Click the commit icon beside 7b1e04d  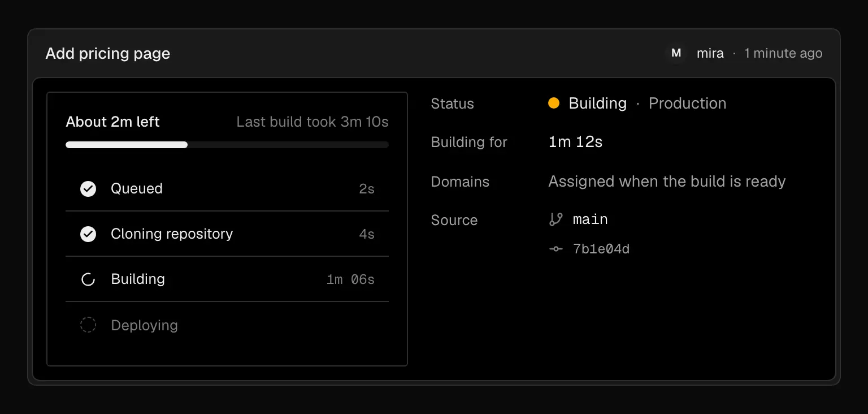coord(556,249)
